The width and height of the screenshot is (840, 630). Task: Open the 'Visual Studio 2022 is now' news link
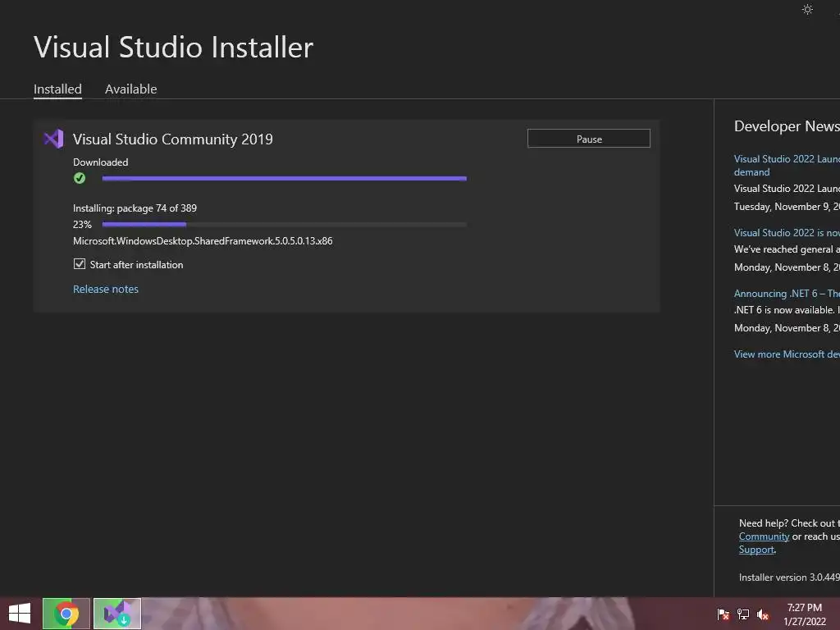[x=787, y=233]
